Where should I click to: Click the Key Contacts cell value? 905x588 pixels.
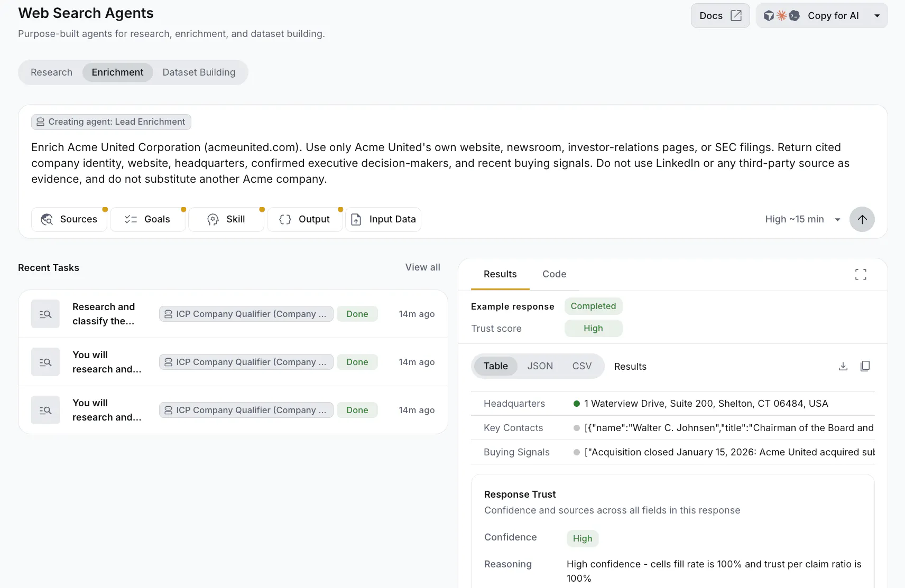(729, 428)
